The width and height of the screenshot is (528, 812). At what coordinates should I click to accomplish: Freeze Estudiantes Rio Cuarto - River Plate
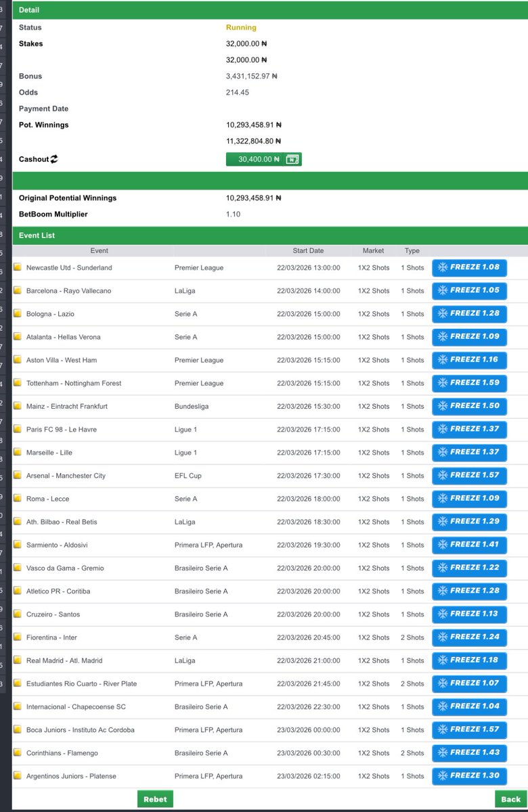click(469, 683)
